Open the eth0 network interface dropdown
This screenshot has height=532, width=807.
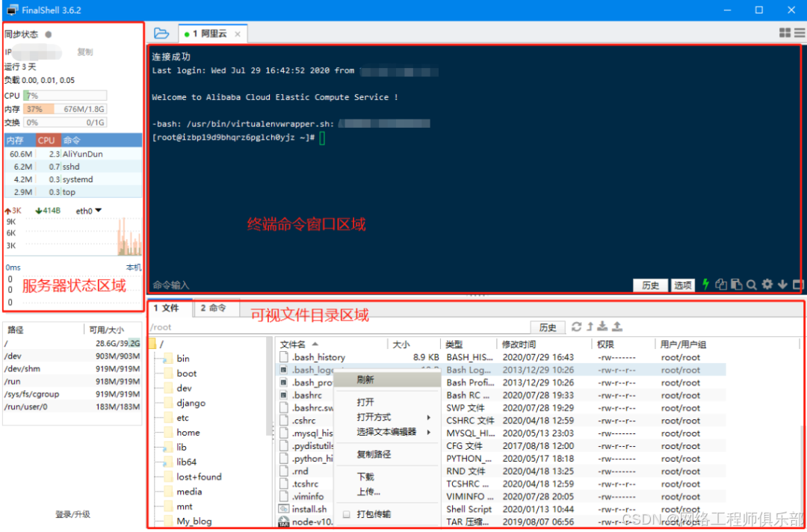coord(99,211)
